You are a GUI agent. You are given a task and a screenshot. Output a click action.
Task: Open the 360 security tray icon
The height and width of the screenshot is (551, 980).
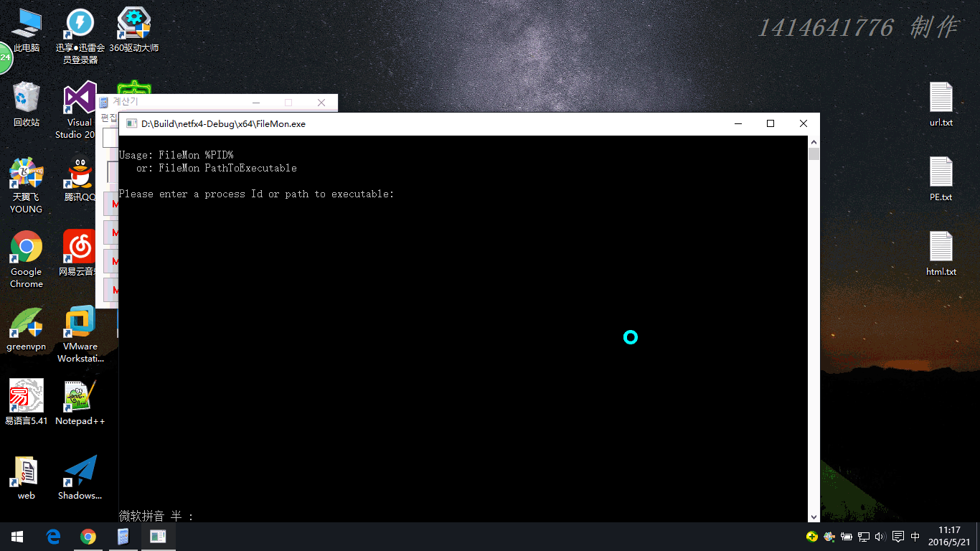812,537
